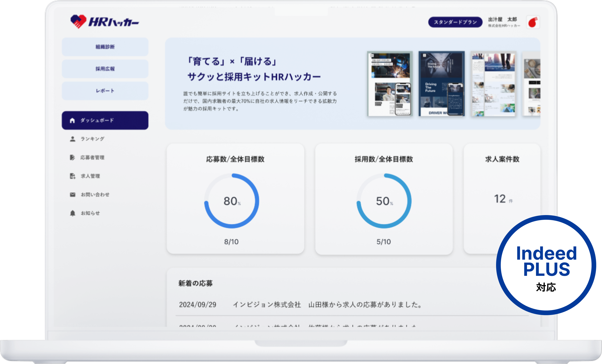The height and width of the screenshot is (364, 602).
Task: Click the 5/10 count text
Action: coord(384,242)
